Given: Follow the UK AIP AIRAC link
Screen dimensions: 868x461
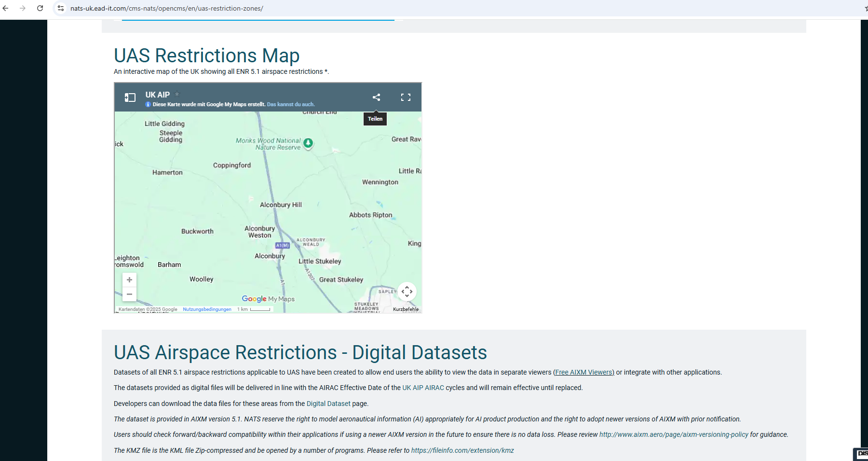Looking at the screenshot, I should [x=423, y=388].
